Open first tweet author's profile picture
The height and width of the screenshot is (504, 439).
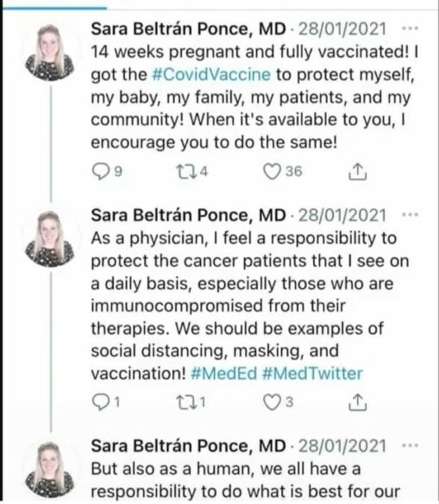[x=50, y=53]
